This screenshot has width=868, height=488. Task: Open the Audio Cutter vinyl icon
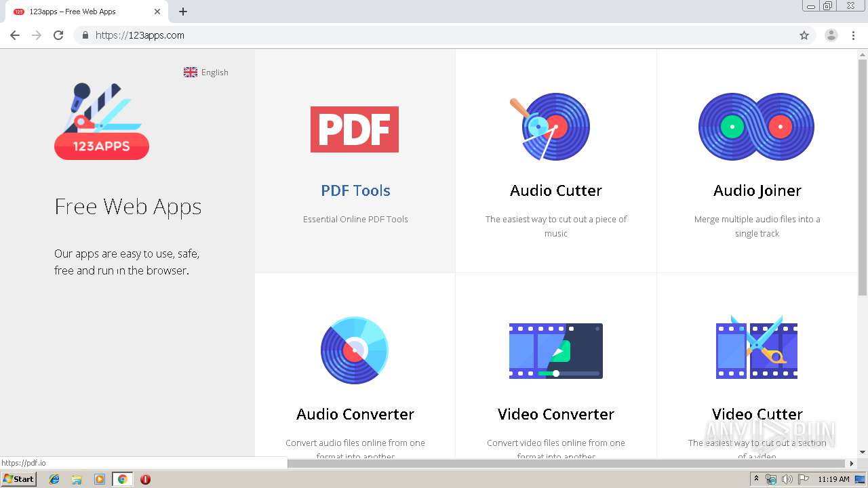pos(550,127)
